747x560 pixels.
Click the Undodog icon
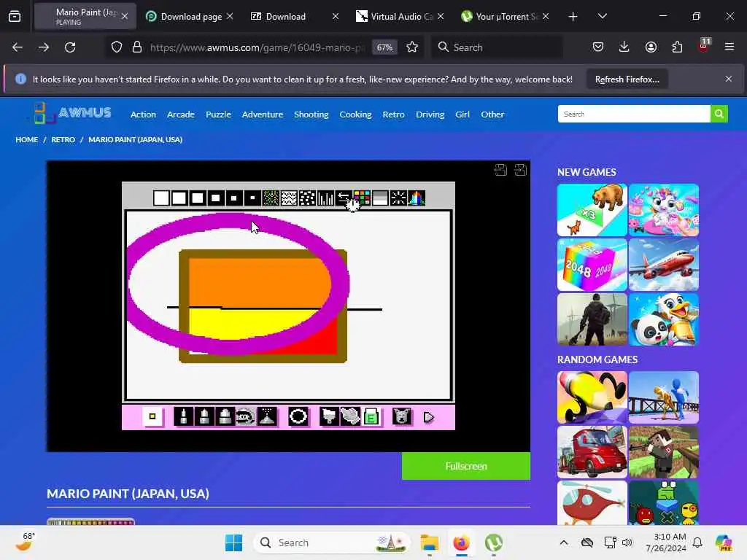402,416
